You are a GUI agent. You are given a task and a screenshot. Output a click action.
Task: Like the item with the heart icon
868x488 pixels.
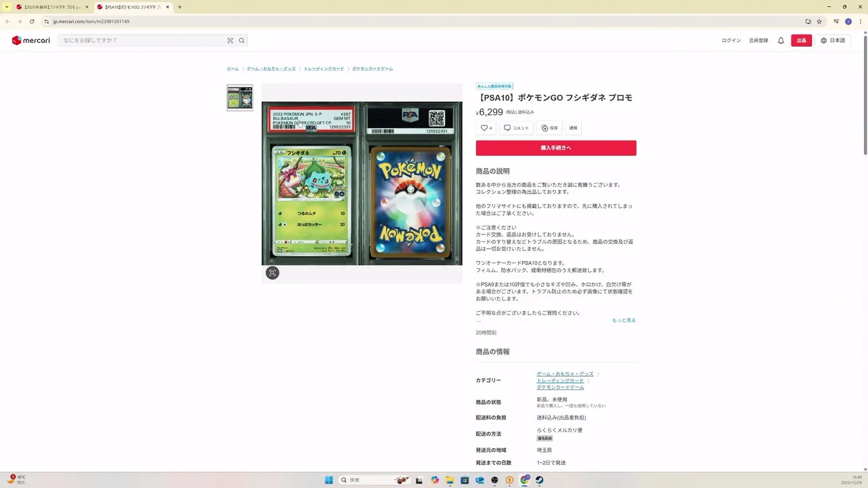[x=486, y=128]
